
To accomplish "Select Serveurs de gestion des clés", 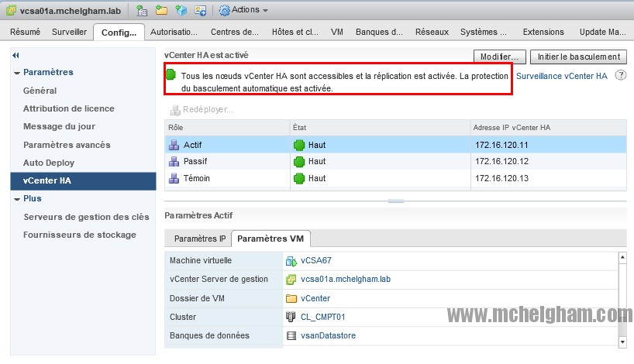I will click(x=86, y=217).
